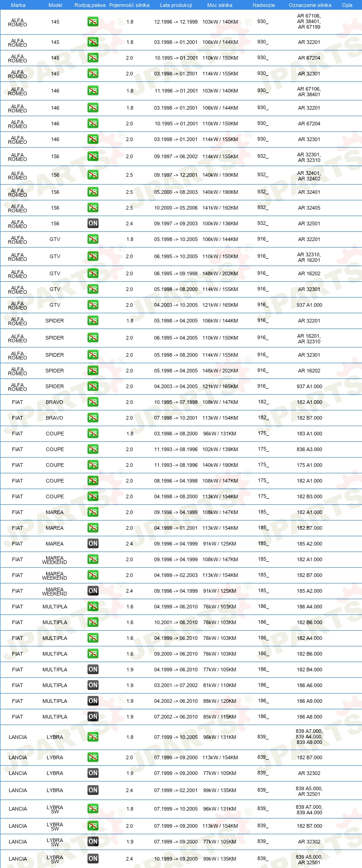362x868 pixels.
Task: Click the petrol icon in the 156 09.1997 -> 06.2002 row
Action: pyautogui.click(x=93, y=156)
